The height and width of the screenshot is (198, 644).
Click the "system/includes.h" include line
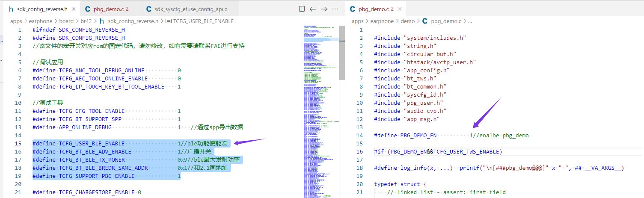420,38
